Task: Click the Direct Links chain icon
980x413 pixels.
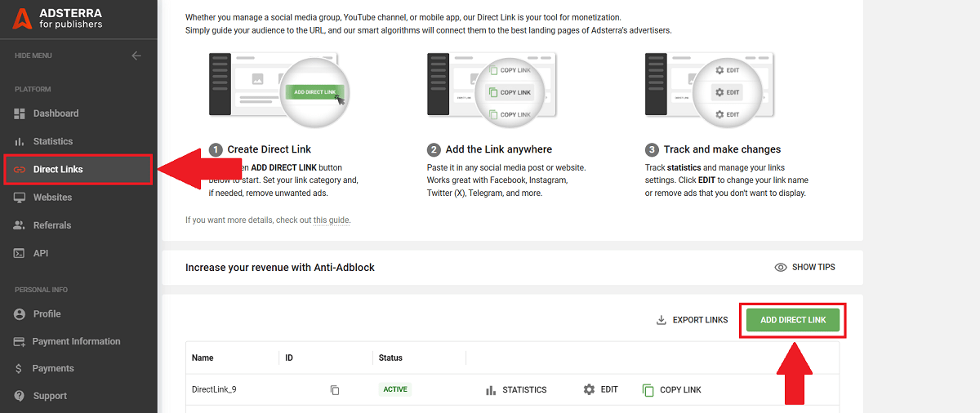Action: pos(20,170)
